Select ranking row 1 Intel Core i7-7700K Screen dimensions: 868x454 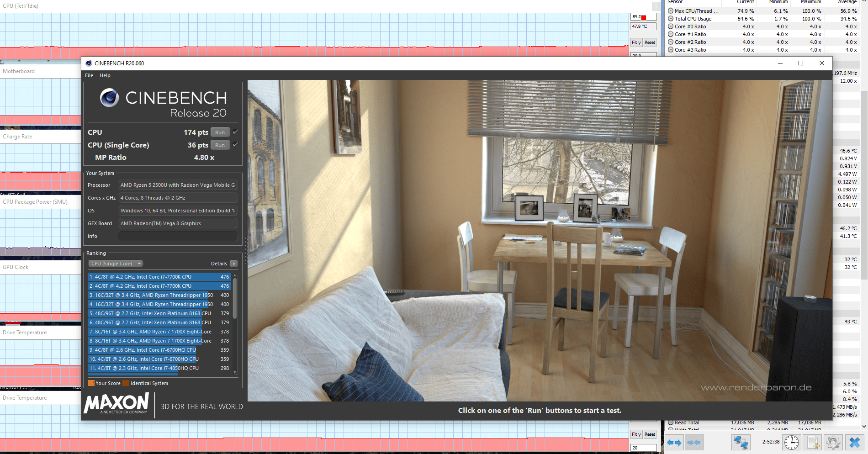[159, 277]
